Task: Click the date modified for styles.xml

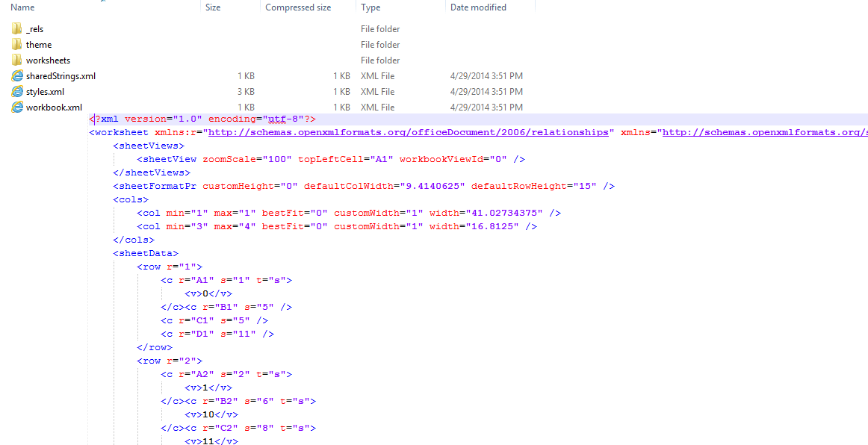Action: point(486,91)
